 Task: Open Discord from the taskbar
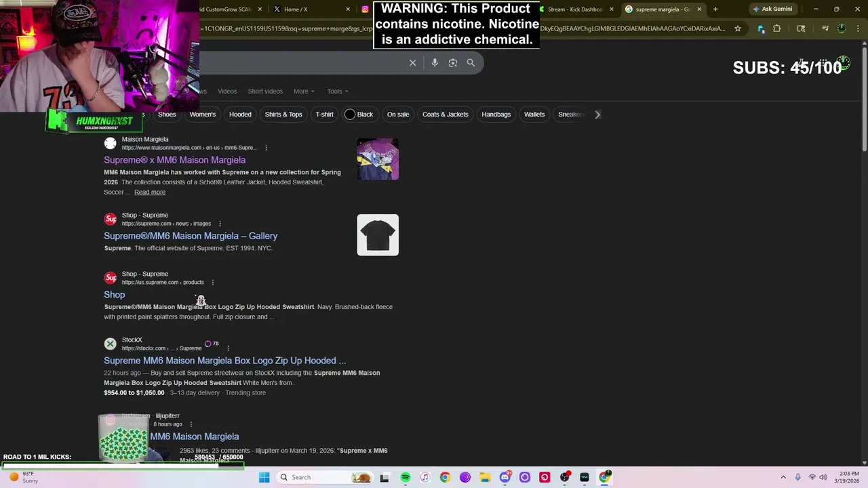point(505,477)
